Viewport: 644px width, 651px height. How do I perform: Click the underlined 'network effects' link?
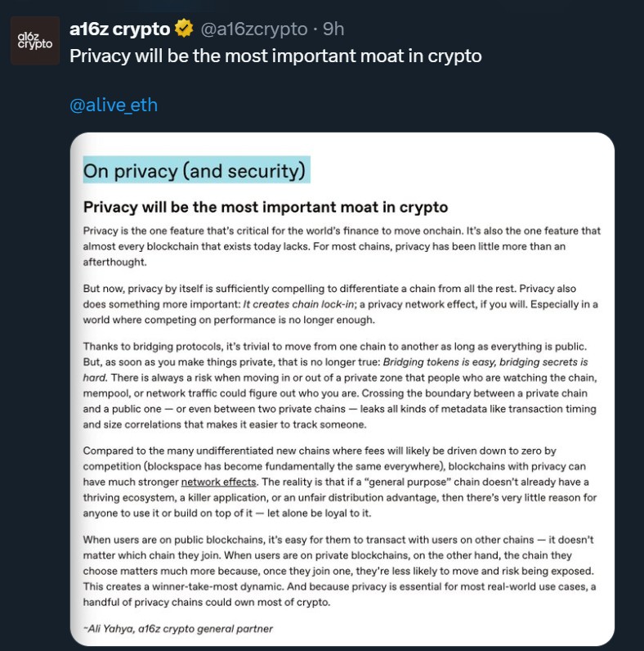(x=218, y=482)
